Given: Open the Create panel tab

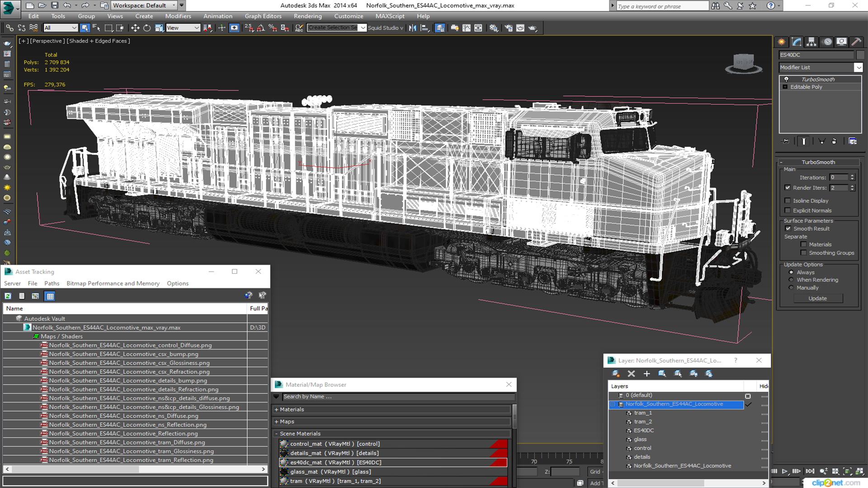Looking at the screenshot, I should click(782, 42).
